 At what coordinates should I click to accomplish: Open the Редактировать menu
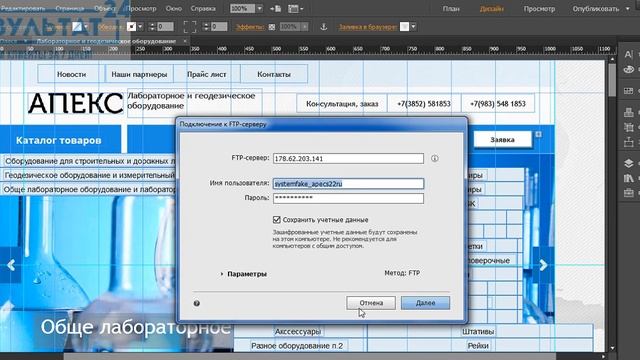[x=24, y=8]
